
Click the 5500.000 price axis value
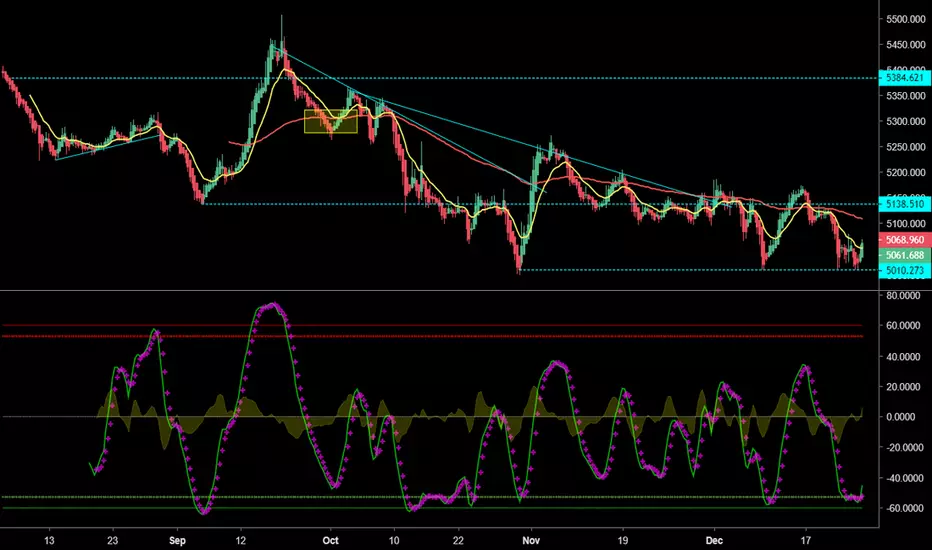click(905, 19)
